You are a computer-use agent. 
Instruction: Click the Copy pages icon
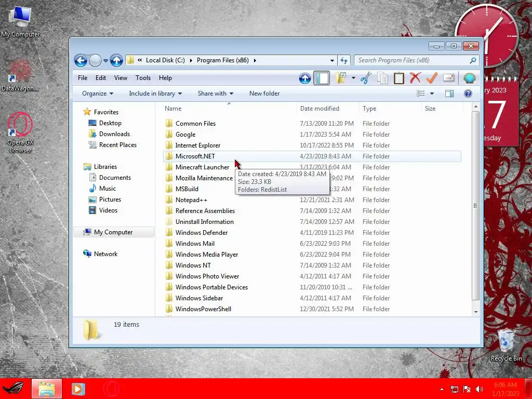click(x=382, y=78)
